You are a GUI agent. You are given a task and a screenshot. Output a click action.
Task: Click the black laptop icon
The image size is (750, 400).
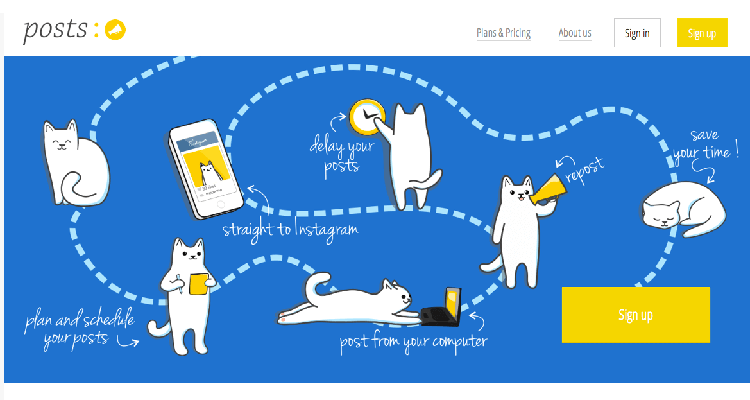[441, 308]
